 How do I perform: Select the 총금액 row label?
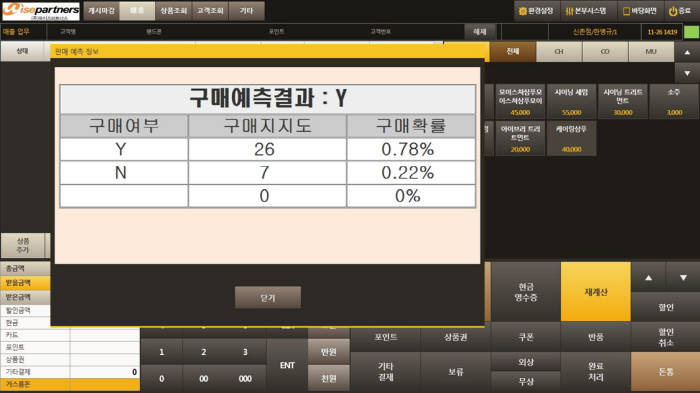pos(25,268)
